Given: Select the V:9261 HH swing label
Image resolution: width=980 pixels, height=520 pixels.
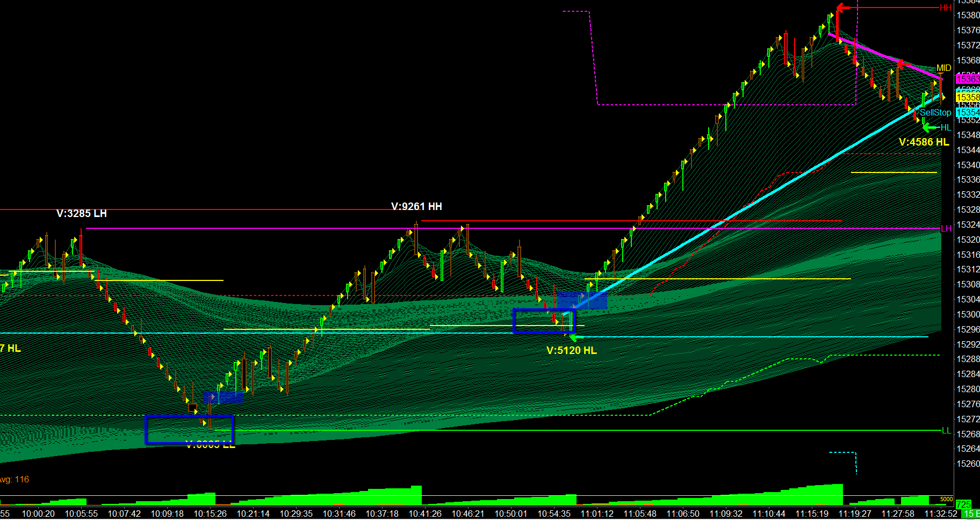Looking at the screenshot, I should coord(416,206).
